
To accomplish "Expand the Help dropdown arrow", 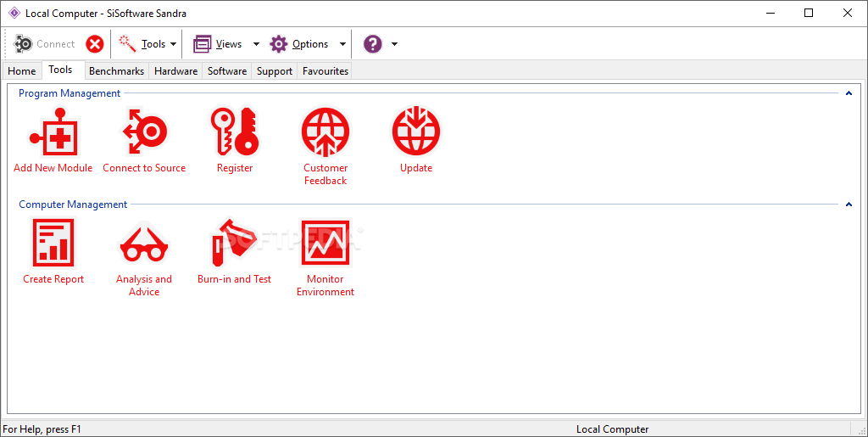I will click(x=394, y=44).
